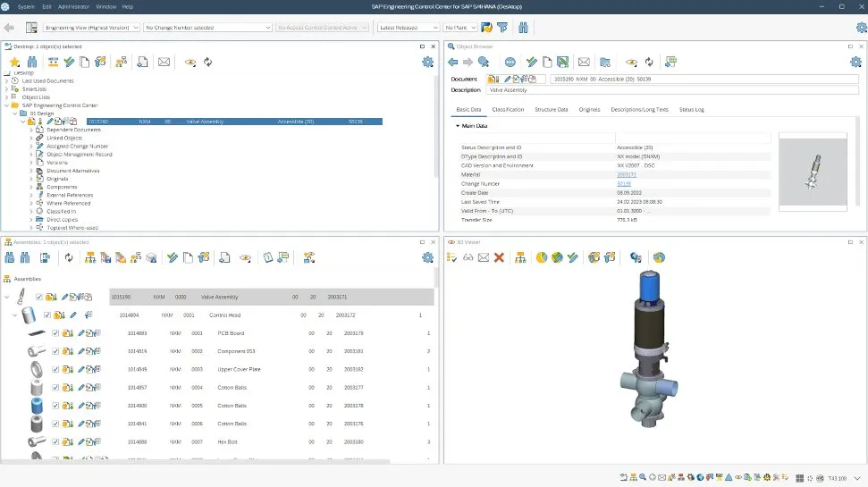Click the binoculars search icon in Desktop toolbar
Screen dimensions: 868x487
point(32,62)
